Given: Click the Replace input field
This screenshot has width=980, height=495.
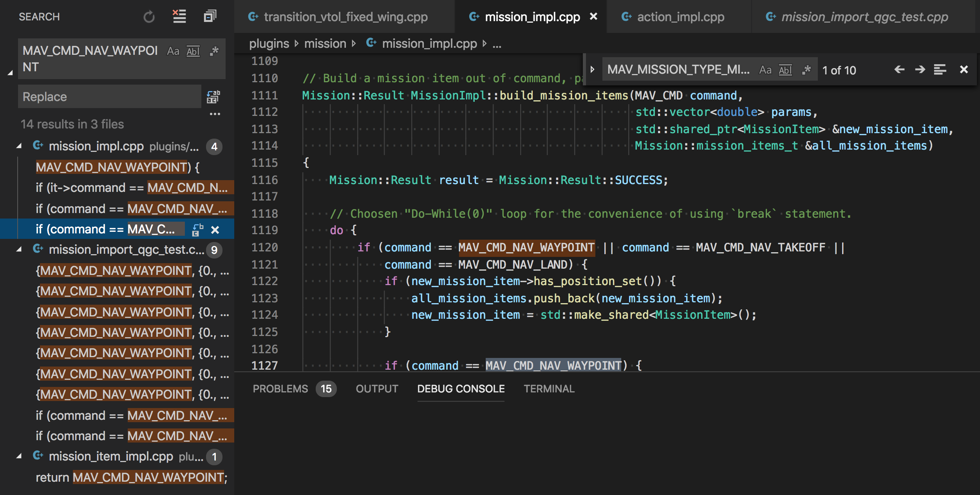Looking at the screenshot, I should [110, 97].
